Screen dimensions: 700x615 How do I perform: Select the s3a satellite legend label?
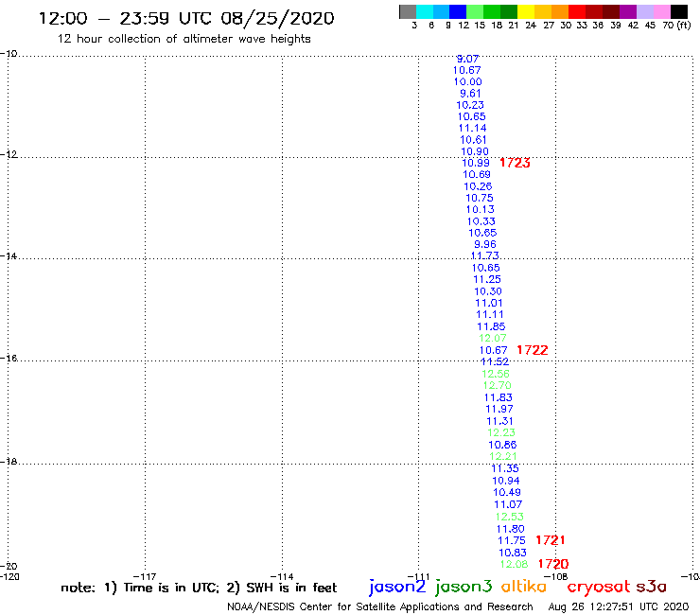652,588
